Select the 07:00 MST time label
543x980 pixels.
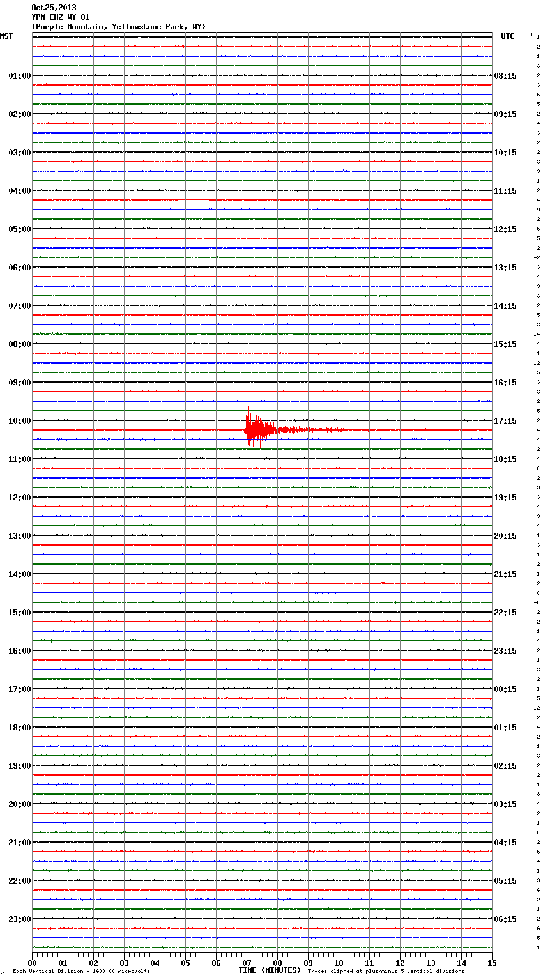[x=19, y=306]
